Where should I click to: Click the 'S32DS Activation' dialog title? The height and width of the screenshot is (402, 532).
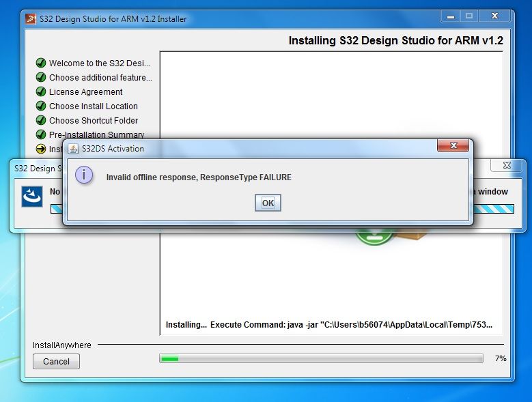113,149
